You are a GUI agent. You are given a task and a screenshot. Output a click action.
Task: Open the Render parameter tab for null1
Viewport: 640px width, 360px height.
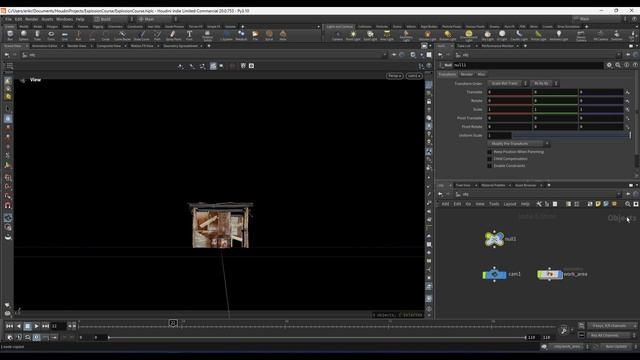[466, 74]
